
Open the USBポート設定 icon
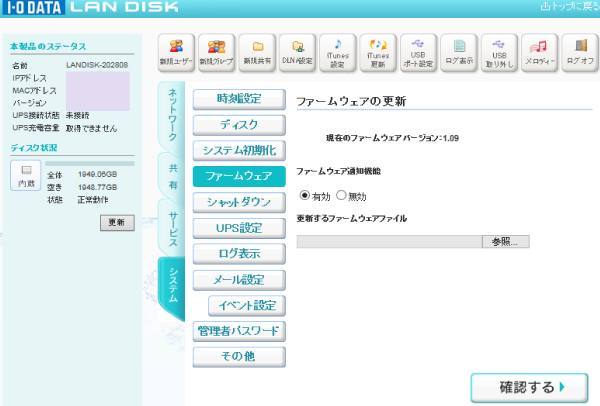pyautogui.click(x=419, y=50)
